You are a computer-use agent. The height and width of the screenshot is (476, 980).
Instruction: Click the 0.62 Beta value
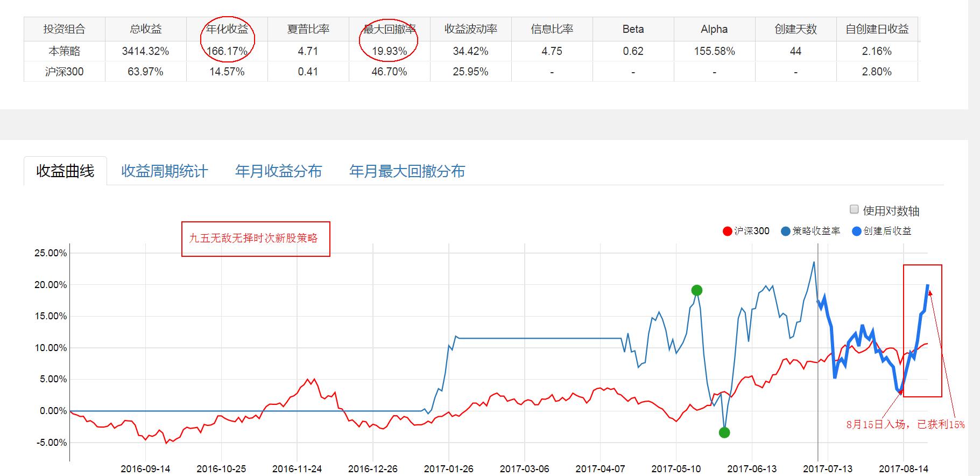pos(633,51)
